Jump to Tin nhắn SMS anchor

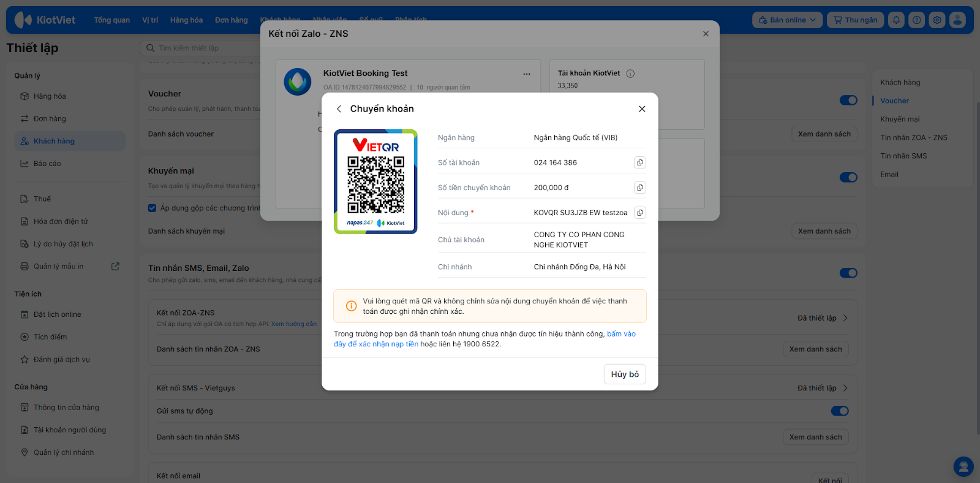(x=903, y=156)
